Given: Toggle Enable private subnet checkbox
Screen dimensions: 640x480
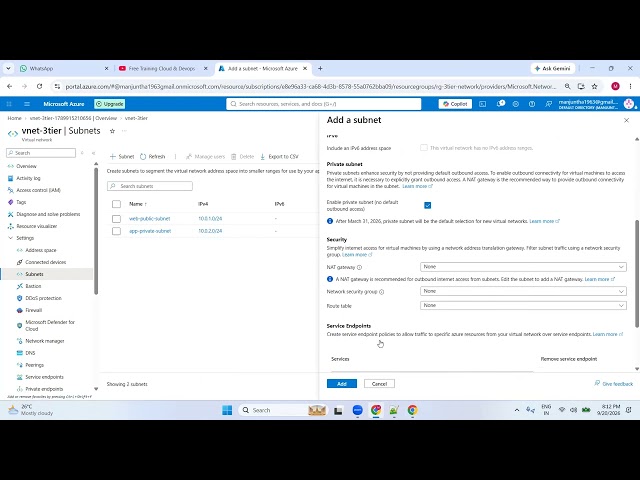Looking at the screenshot, I should (427, 205).
